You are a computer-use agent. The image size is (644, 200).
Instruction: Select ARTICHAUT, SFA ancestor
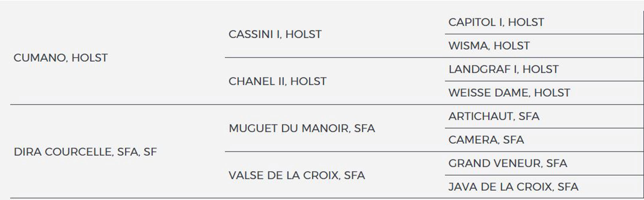494,116
